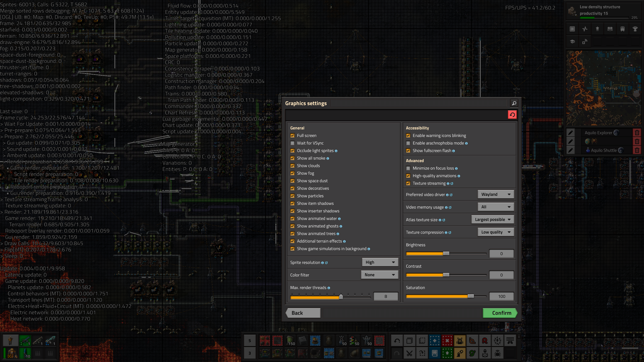Open the blueprint library icon in top-right menu
The height and width of the screenshot is (362, 644).
pyautogui.click(x=572, y=29)
